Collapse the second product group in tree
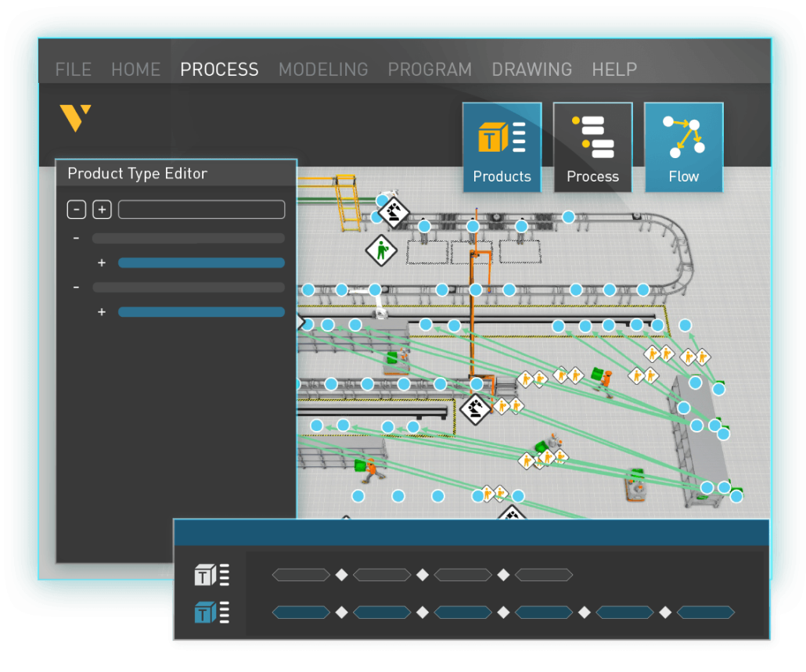806x672 pixels. 76,287
